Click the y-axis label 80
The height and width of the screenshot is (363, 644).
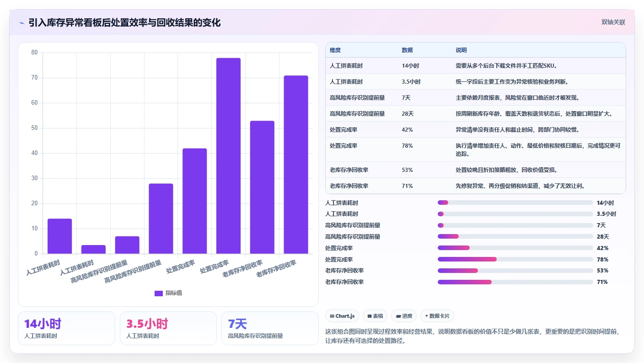point(34,53)
